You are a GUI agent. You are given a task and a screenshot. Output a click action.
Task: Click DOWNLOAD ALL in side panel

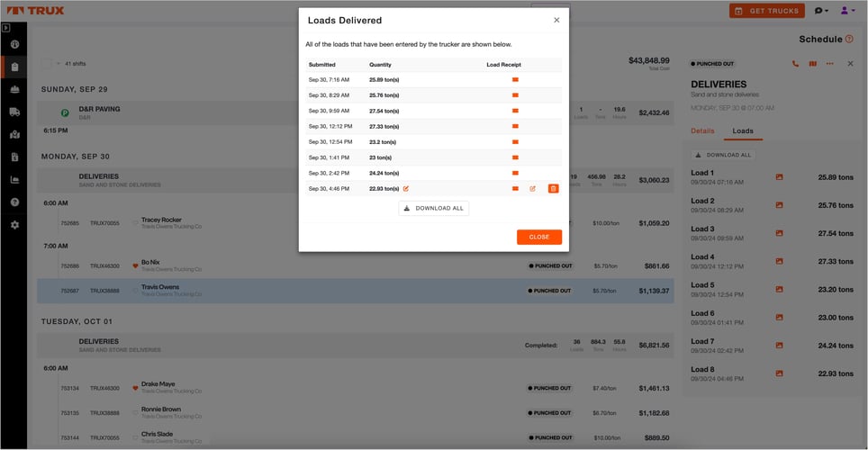[723, 155]
